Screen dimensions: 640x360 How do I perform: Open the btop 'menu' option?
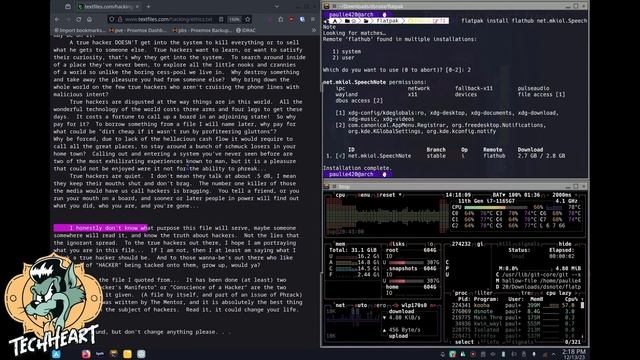[363, 195]
